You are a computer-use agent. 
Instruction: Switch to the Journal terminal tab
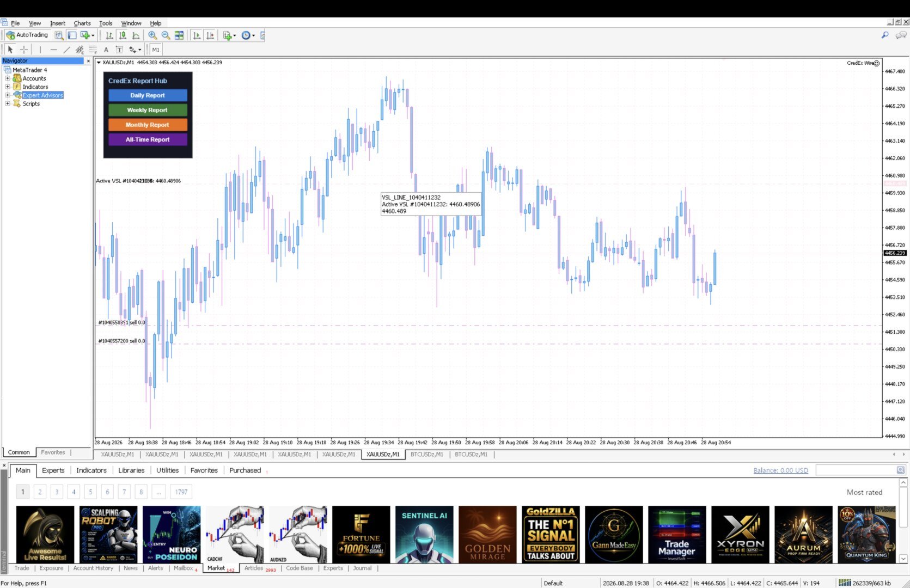pos(362,568)
